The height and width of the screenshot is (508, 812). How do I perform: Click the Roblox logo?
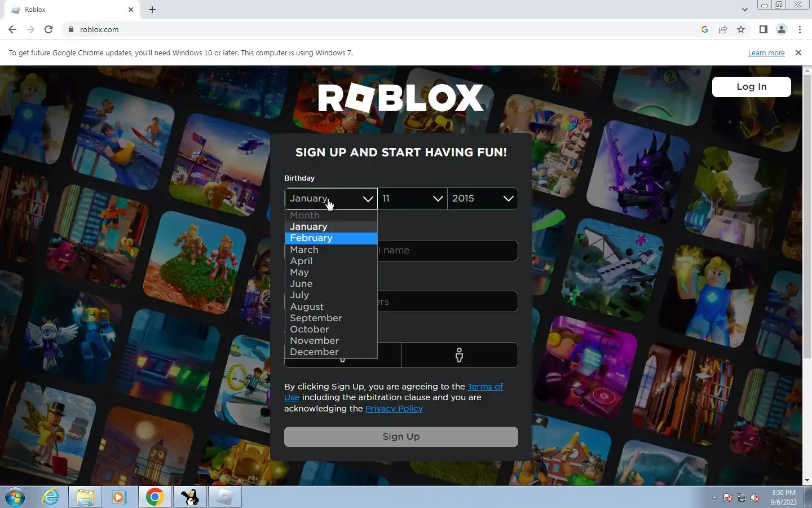coord(401,98)
